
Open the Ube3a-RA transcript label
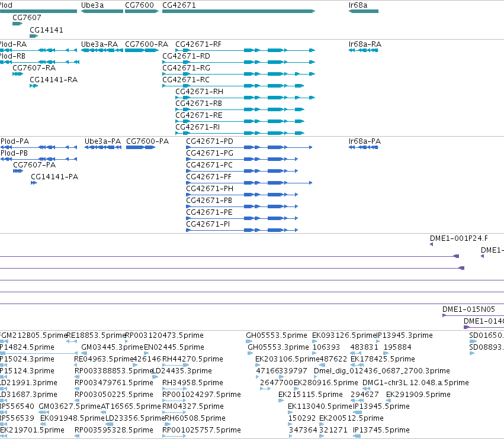click(99, 44)
